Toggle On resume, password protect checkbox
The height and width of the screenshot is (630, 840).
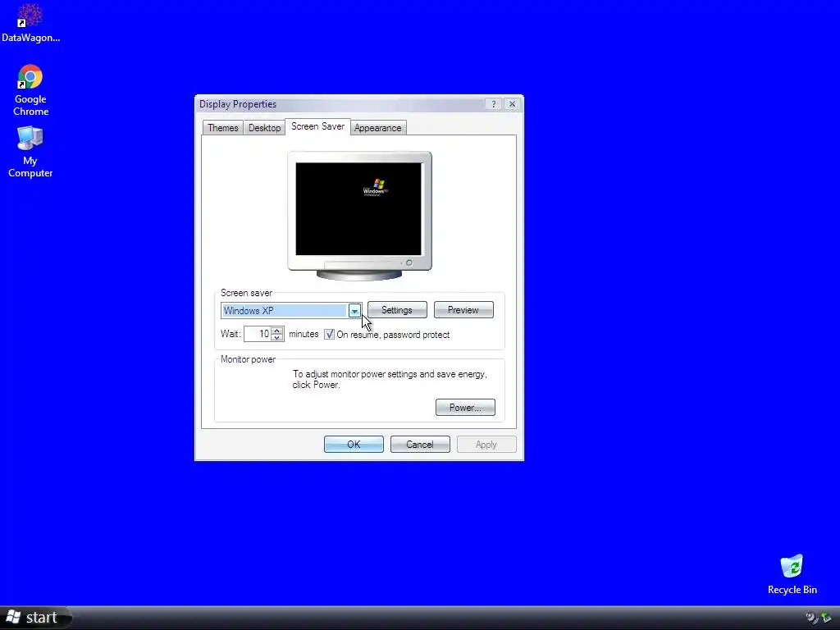pyautogui.click(x=330, y=335)
